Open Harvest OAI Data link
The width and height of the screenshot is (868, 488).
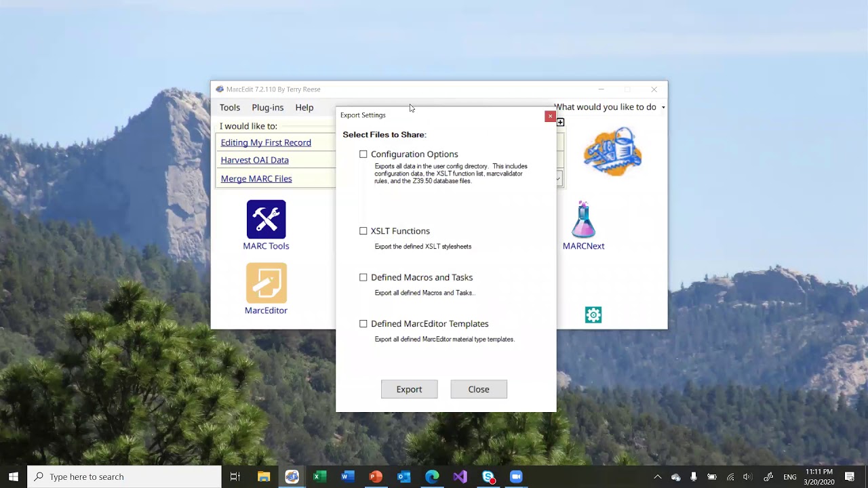(255, 160)
